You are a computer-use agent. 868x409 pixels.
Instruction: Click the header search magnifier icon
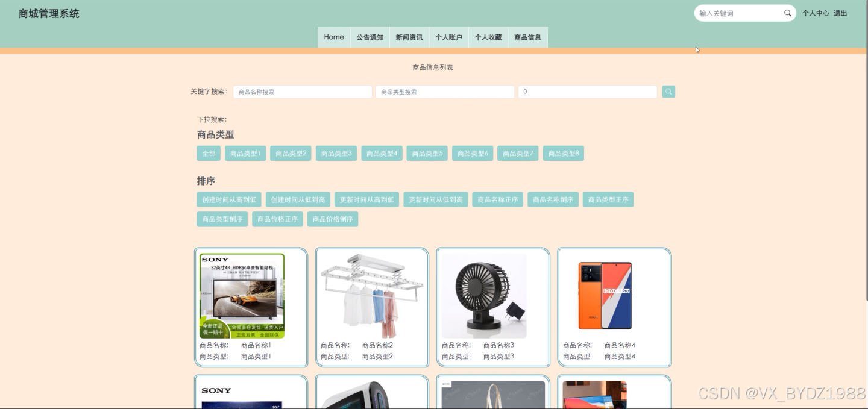787,13
